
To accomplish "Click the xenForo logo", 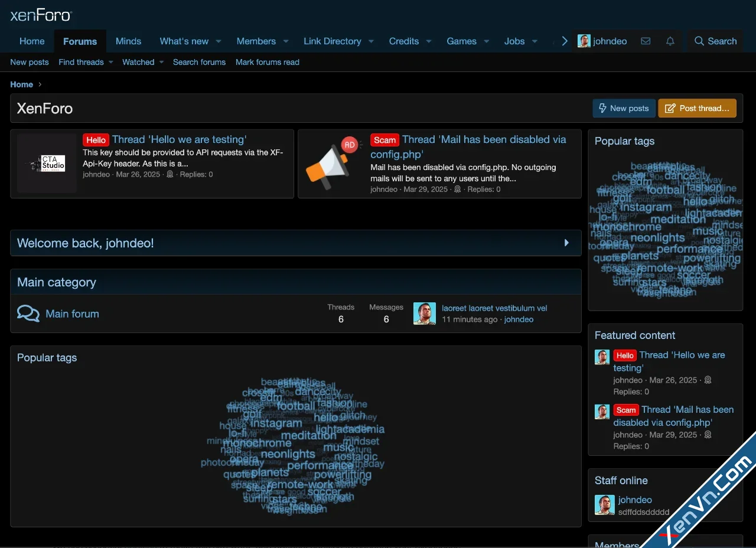I will point(40,15).
